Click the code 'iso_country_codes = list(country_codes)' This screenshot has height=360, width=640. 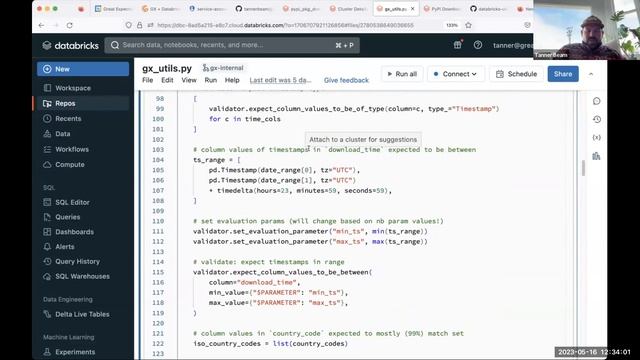point(270,344)
